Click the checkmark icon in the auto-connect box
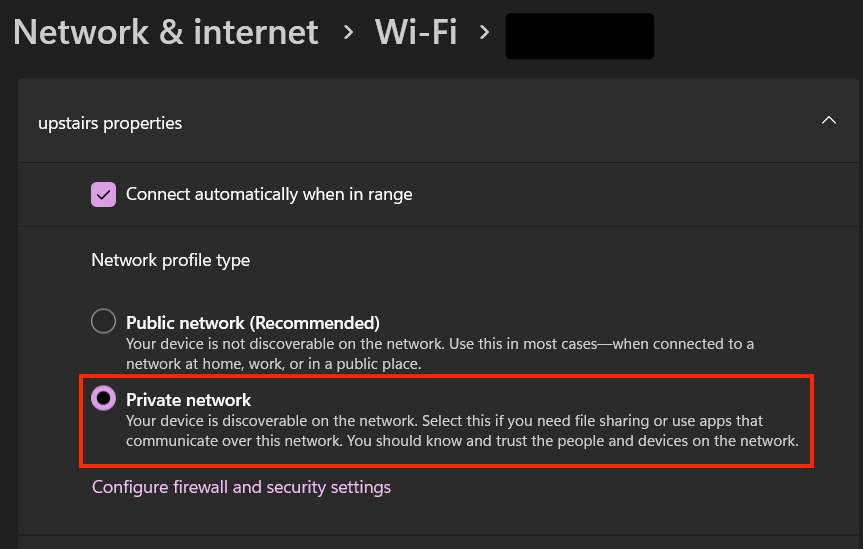 pyautogui.click(x=104, y=194)
